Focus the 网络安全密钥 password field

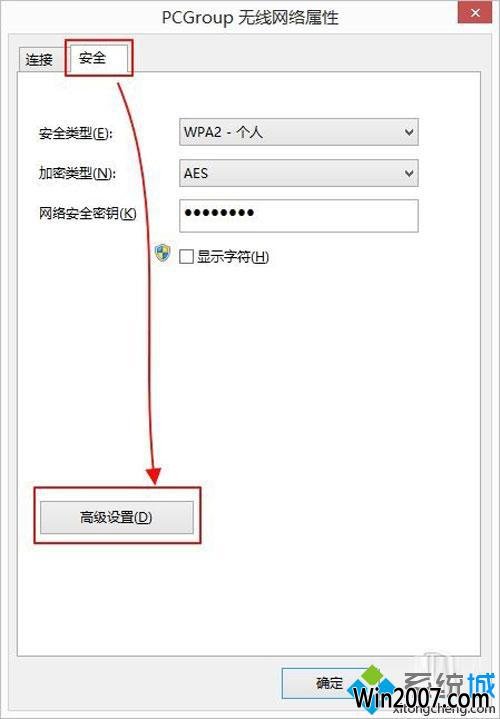[299, 216]
